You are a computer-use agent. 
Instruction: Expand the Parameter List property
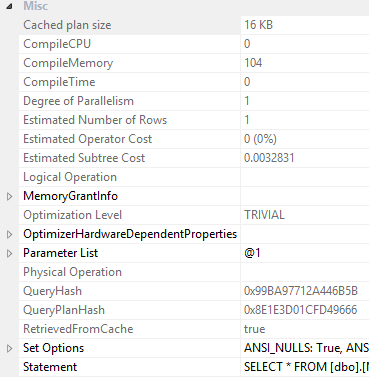pyautogui.click(x=10, y=253)
